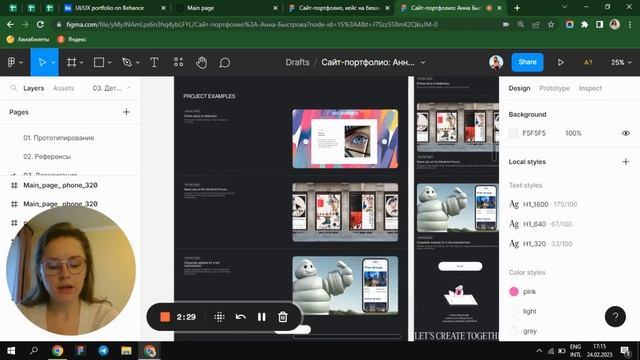Select the Pen tool
The height and width of the screenshot is (360, 640).
(127, 62)
